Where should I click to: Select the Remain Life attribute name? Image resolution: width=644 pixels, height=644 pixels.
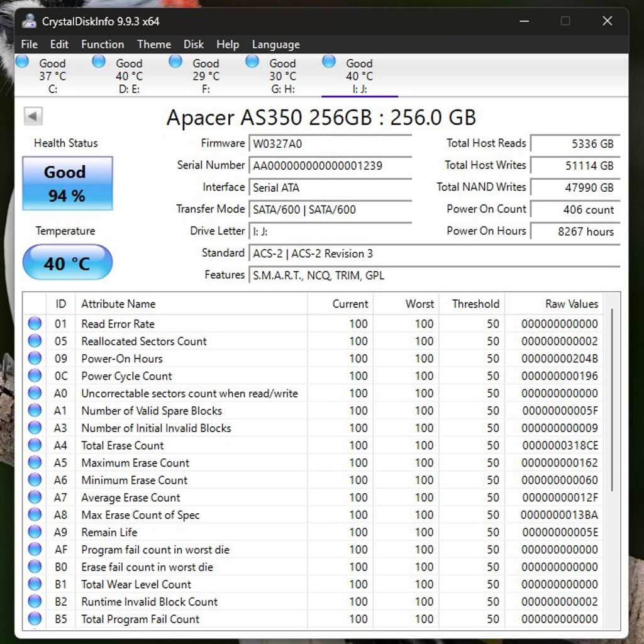coord(109,532)
